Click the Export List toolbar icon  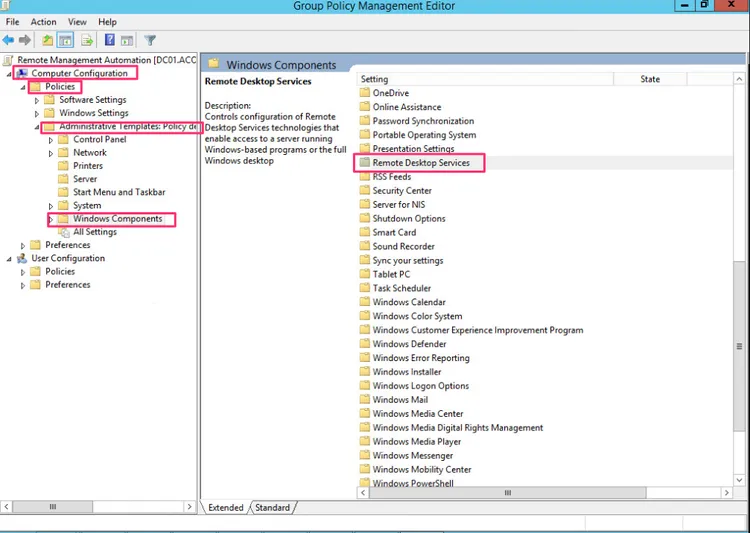87,41
